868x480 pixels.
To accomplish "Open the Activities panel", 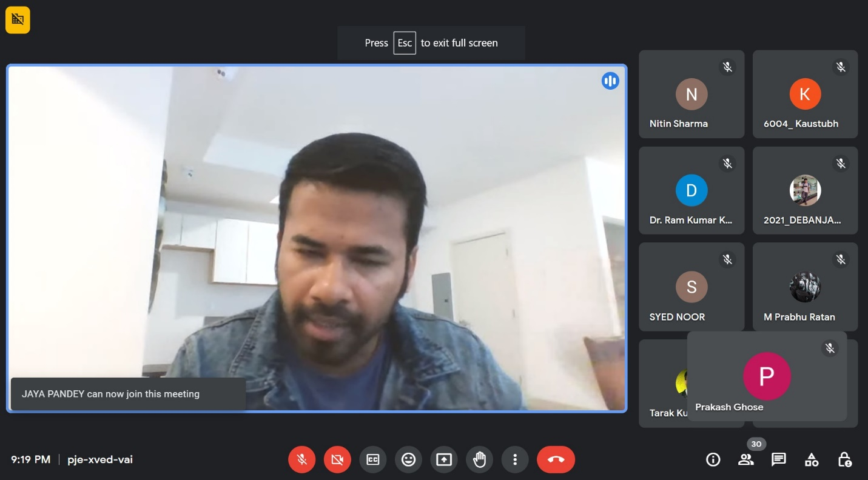I will coord(812,460).
